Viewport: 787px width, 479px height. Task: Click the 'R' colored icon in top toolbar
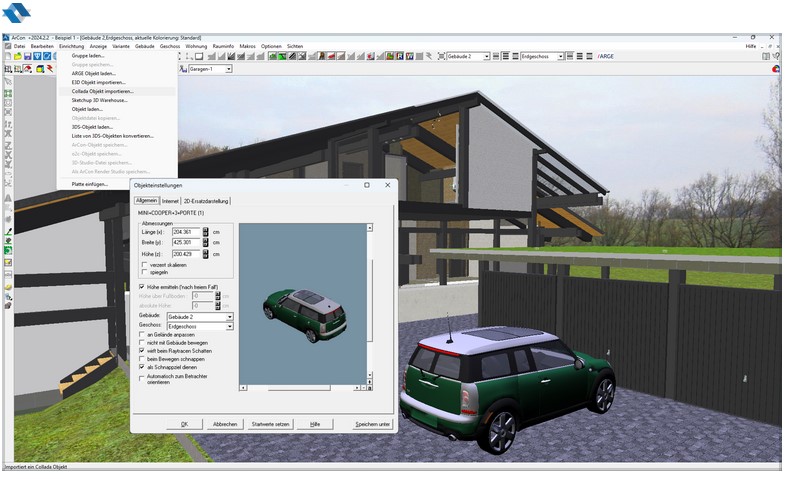coord(400,56)
